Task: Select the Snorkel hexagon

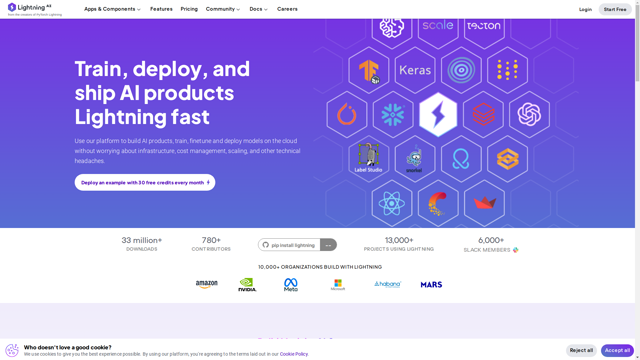Action: point(415,158)
